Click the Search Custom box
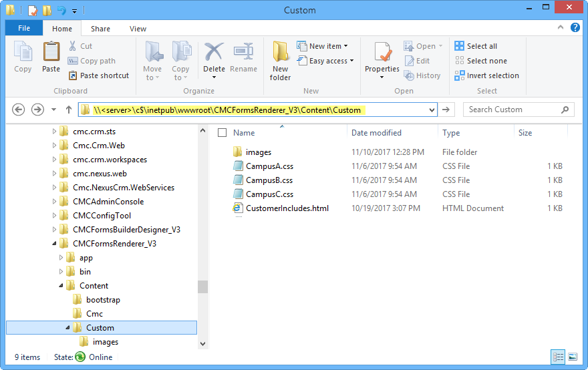588x370 pixels. pos(519,110)
